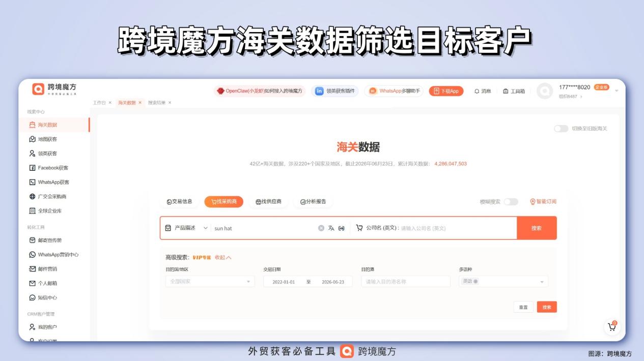Click the large orange 搜索 button
The height and width of the screenshot is (361, 644).
(x=537, y=228)
